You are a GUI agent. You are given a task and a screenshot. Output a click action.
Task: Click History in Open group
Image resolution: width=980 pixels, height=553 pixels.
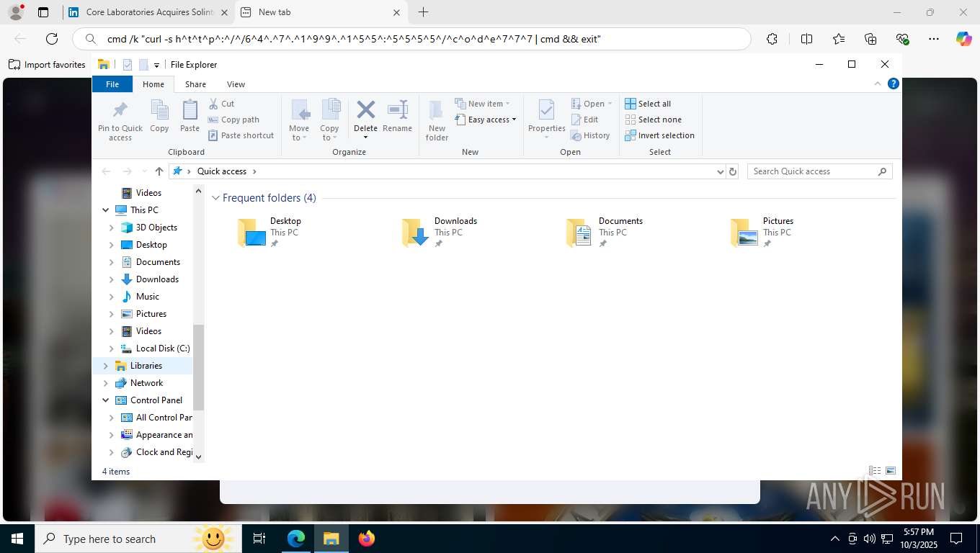[x=590, y=135]
